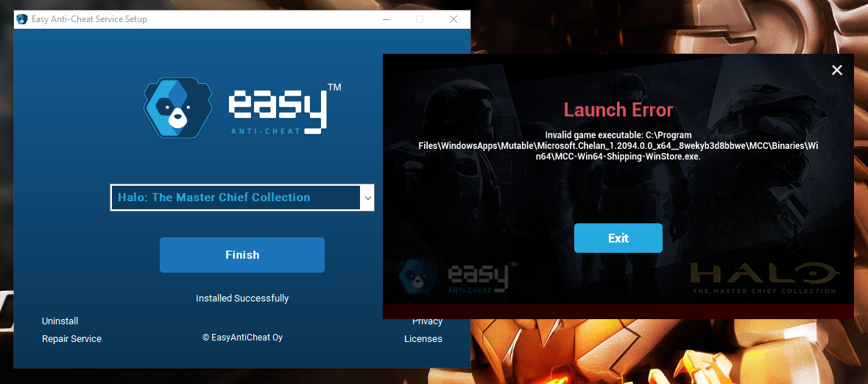Click the Easy Anti-Cheat bear icon in title bar

(x=22, y=19)
